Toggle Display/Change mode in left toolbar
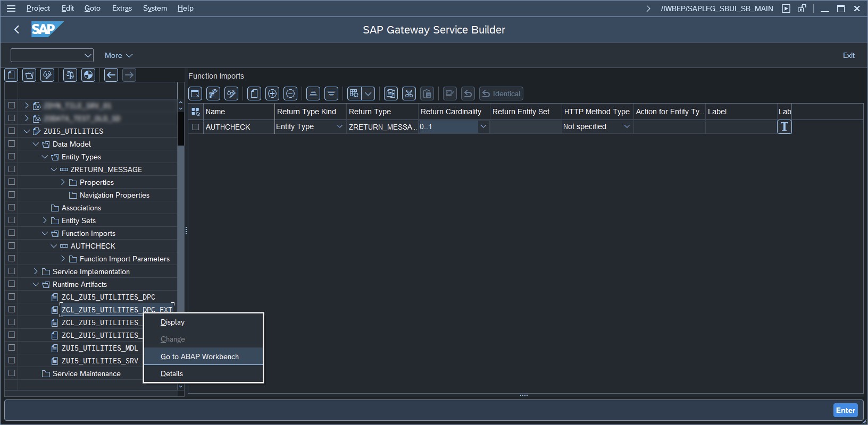Screen dimensions: 868x425 click(47, 75)
